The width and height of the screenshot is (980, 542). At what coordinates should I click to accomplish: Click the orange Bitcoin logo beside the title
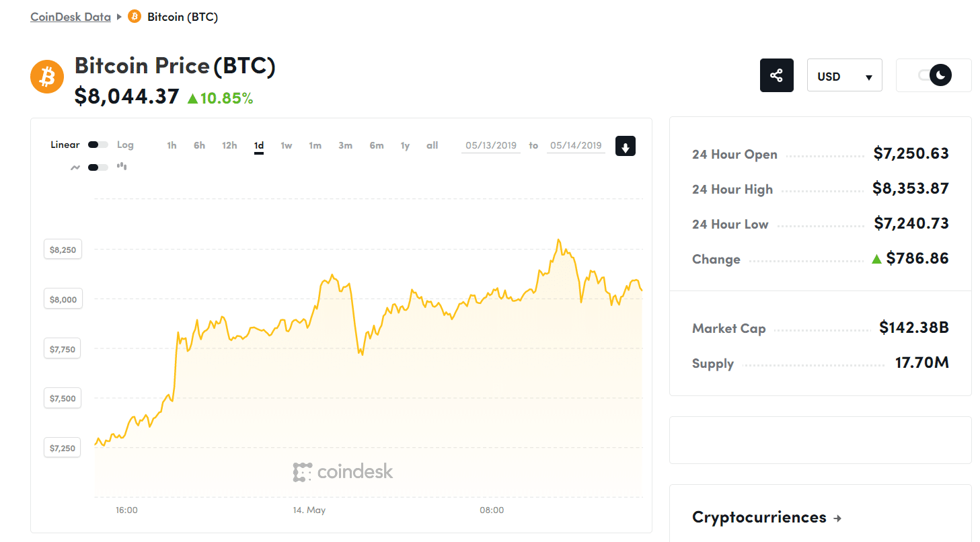(47, 77)
